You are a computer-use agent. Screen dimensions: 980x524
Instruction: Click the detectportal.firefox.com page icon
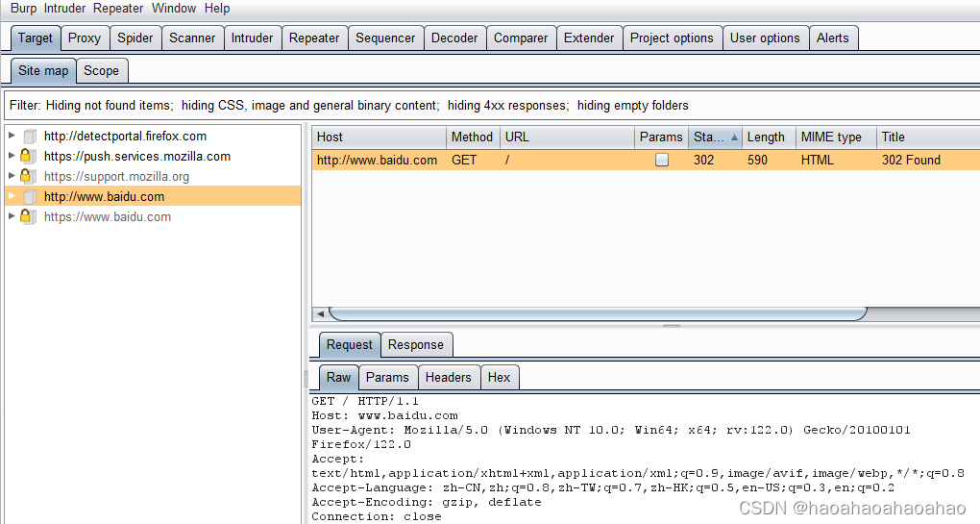tap(30, 137)
